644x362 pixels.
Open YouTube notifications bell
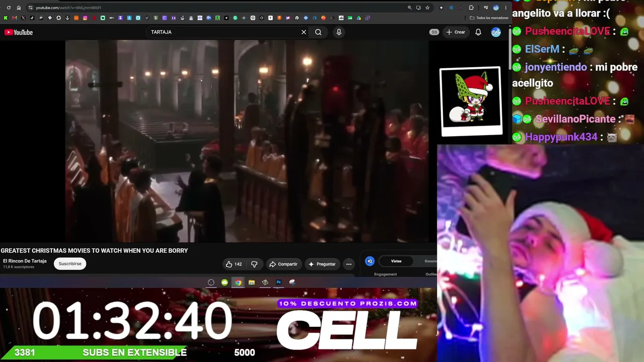(478, 32)
